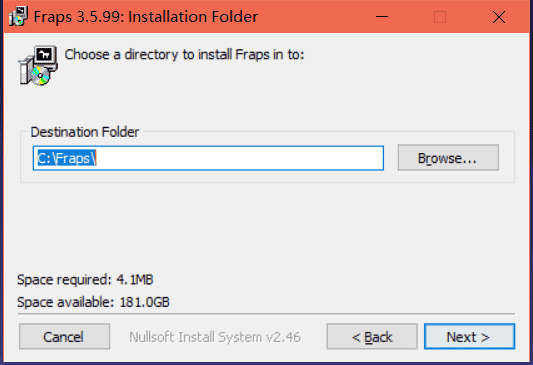Click the title text Fraps 3.5.99: Installation Folder

coord(146,17)
